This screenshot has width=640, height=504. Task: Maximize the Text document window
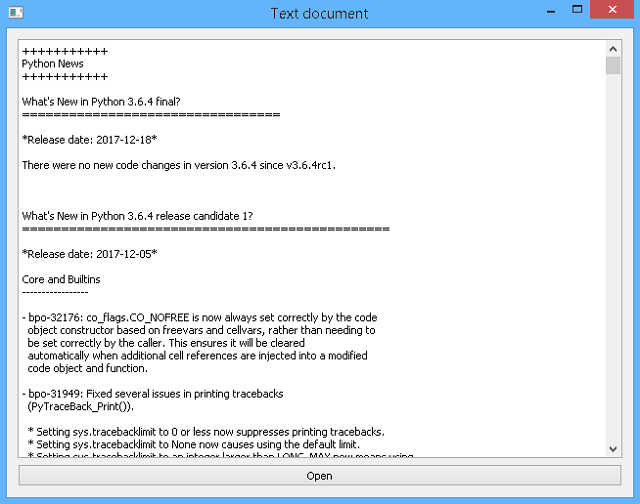pyautogui.click(x=577, y=10)
